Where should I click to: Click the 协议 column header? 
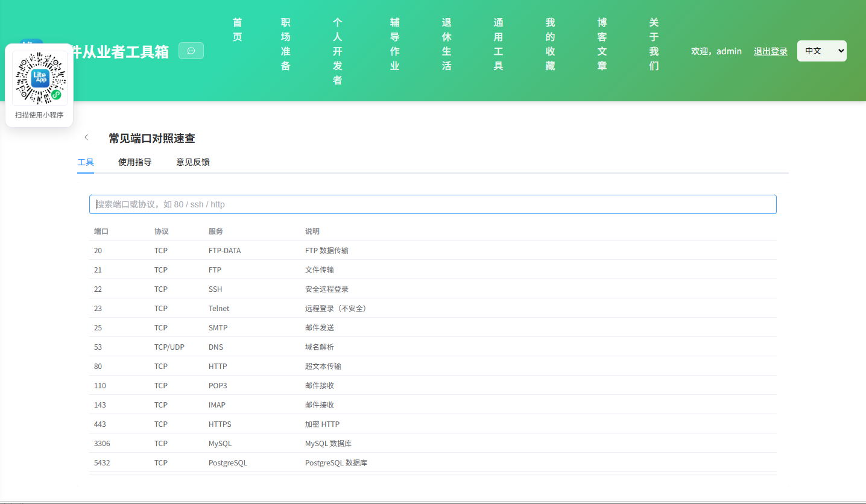click(162, 232)
